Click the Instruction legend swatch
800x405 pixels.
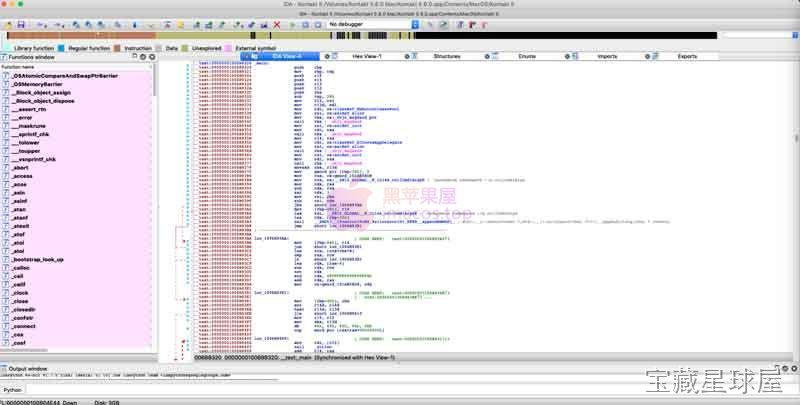pyautogui.click(x=117, y=48)
